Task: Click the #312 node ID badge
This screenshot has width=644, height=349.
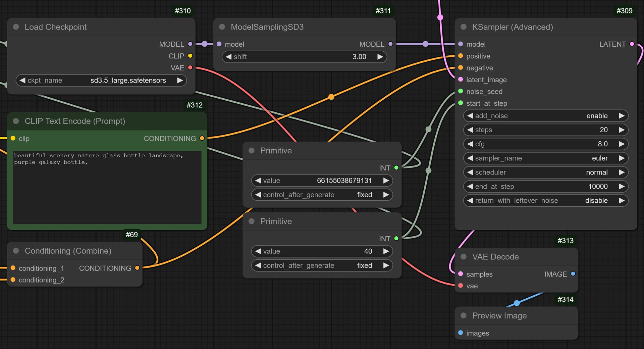Action: click(x=195, y=105)
